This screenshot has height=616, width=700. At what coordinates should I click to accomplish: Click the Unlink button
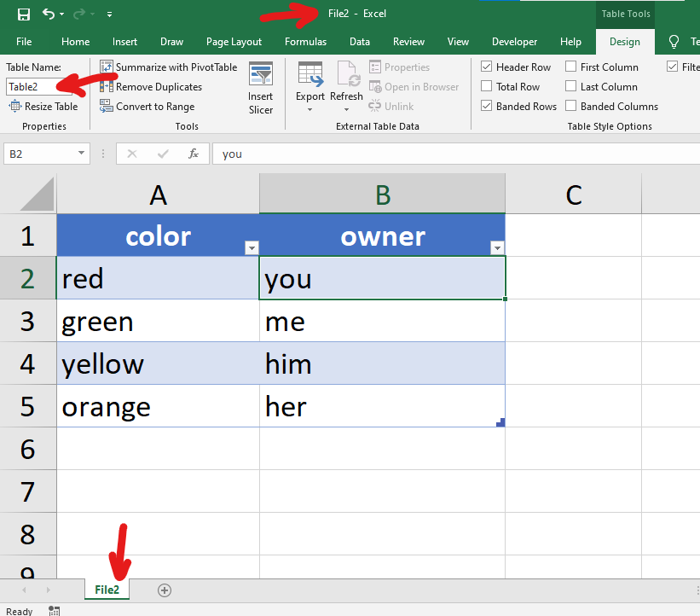click(x=391, y=107)
